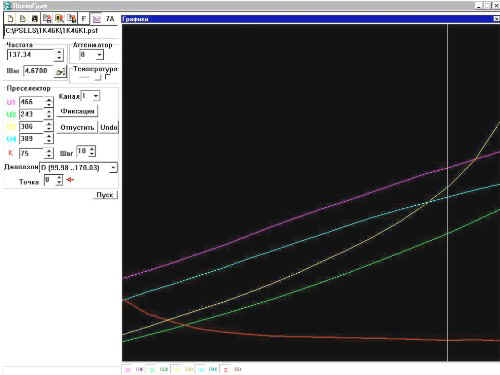Click the 7A toolbar icon
This screenshot has width=500, height=375.
click(x=110, y=19)
